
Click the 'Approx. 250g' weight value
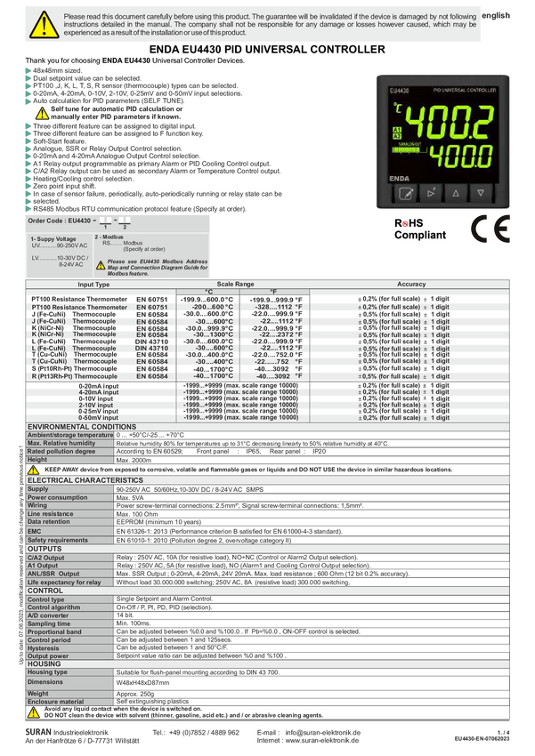click(135, 695)
